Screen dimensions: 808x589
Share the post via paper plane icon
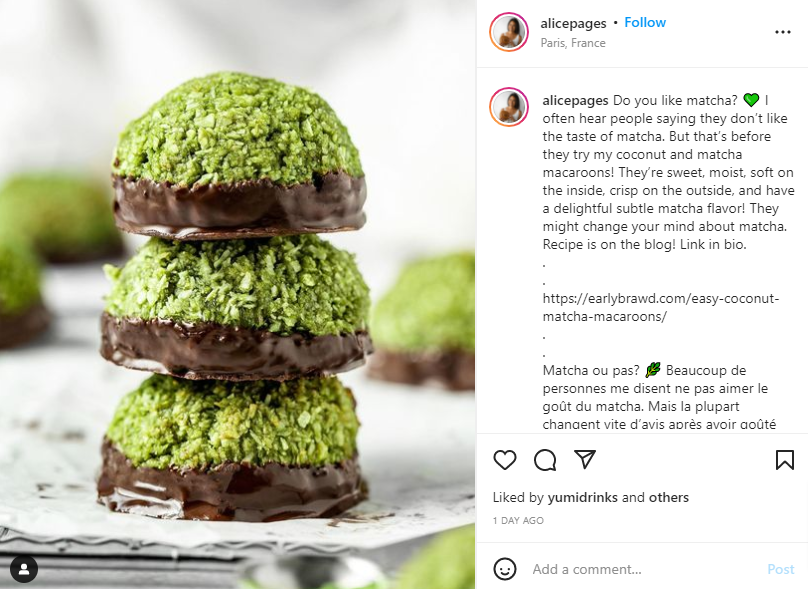(585, 459)
